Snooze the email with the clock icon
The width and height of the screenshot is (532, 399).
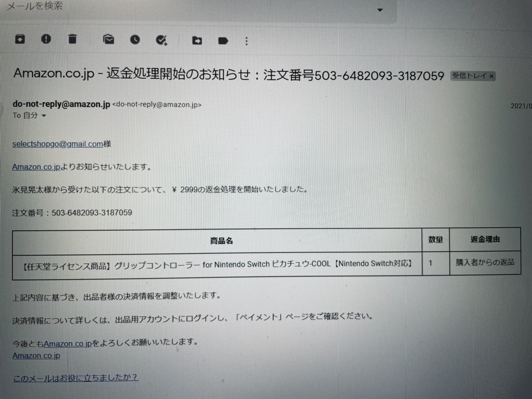135,40
